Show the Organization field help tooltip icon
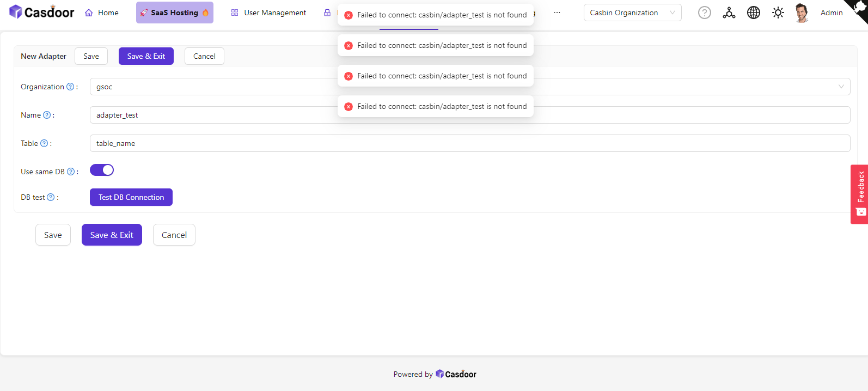The image size is (868, 391). coord(70,87)
